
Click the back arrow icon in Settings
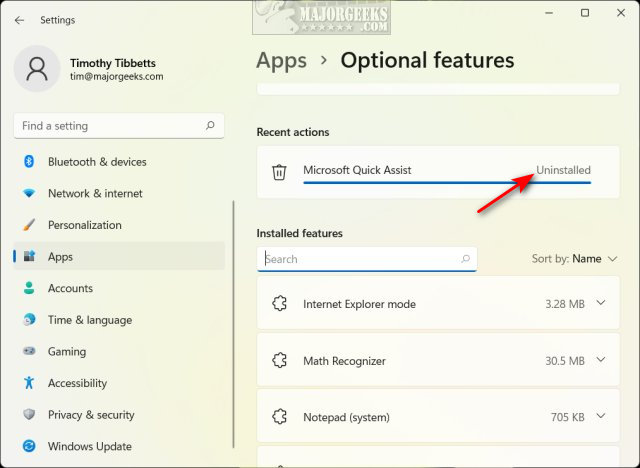(x=19, y=20)
